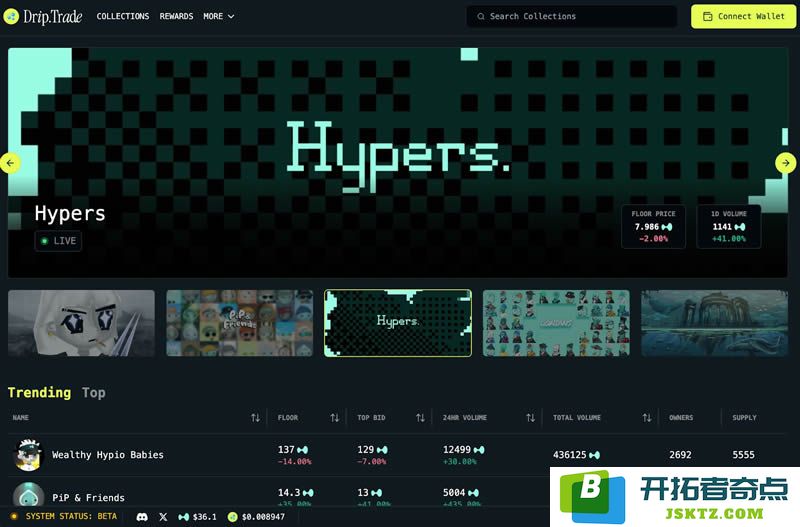The image size is (800, 527).
Task: Sort by Floor column arrows
Action: [x=335, y=418]
